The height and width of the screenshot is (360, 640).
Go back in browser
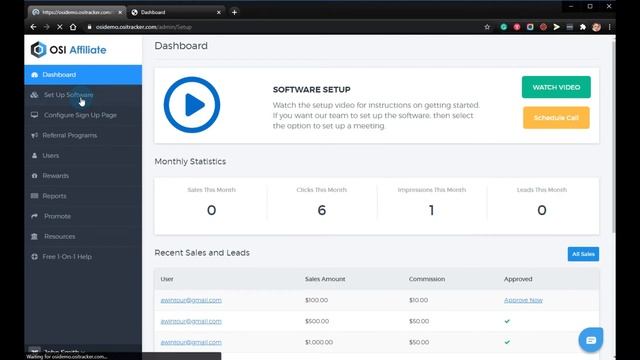(x=33, y=27)
